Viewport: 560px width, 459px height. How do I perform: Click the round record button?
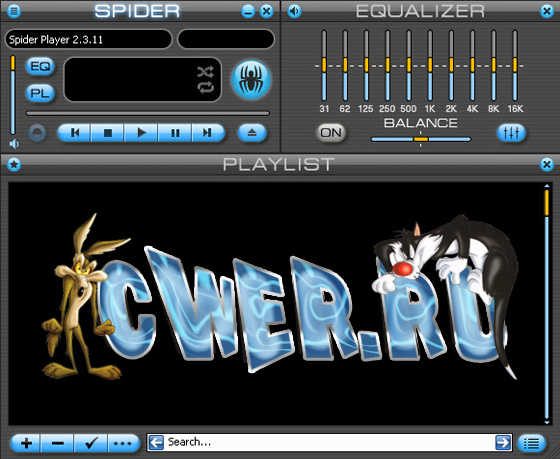(37, 133)
